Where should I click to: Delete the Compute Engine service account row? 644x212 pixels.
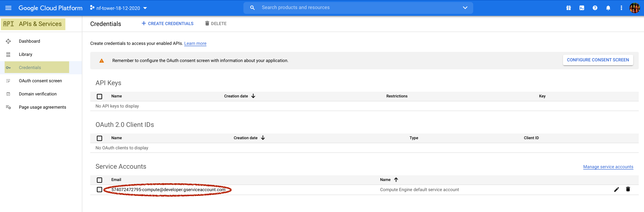[628, 189]
